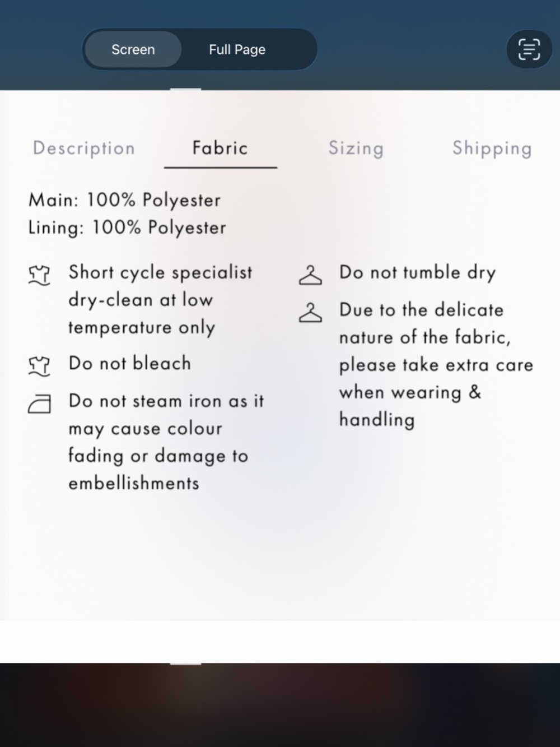Click the hanger icon beside delicate fabric note
Image resolution: width=560 pixels, height=747 pixels.
(310, 313)
